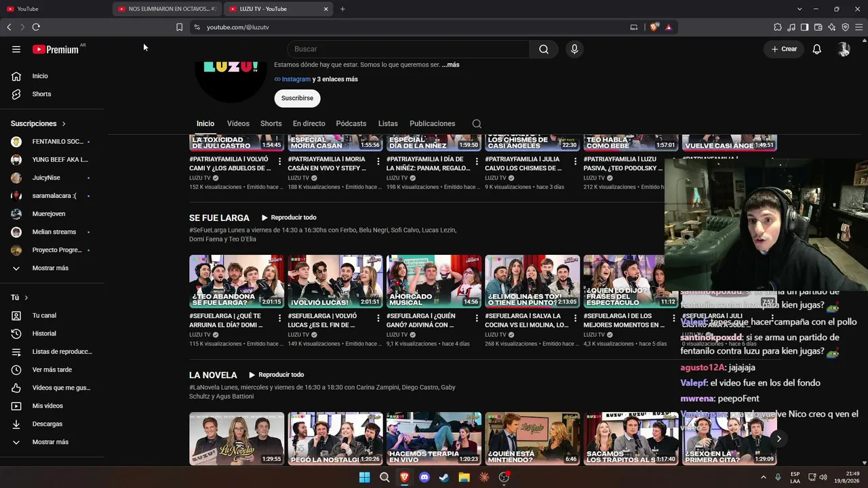Open the Brave main menu
This screenshot has width=868, height=488.
coord(859,27)
